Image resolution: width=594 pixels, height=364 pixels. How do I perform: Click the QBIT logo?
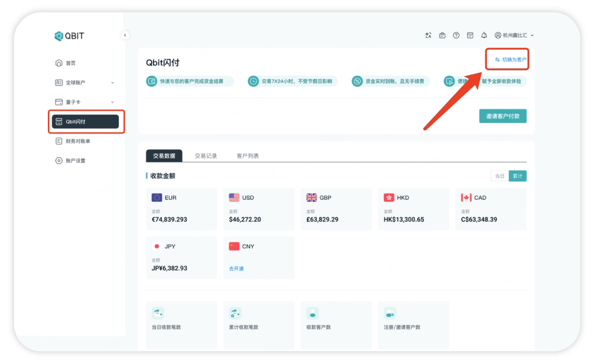pyautogui.click(x=69, y=36)
